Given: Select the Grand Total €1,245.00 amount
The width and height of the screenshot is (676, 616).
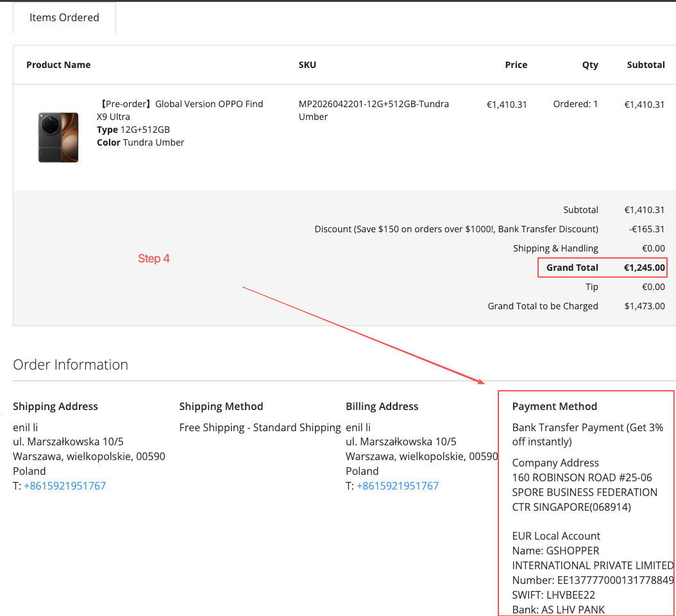Looking at the screenshot, I should click(644, 268).
